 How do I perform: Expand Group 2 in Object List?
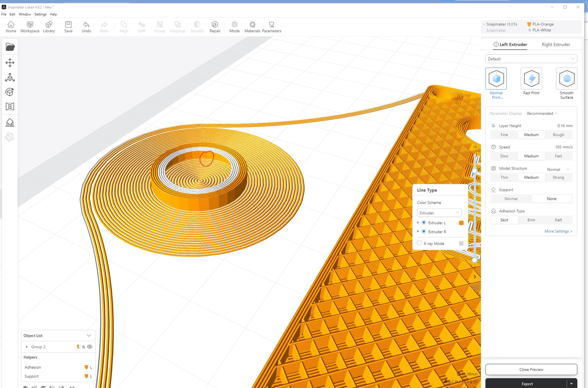[x=27, y=347]
